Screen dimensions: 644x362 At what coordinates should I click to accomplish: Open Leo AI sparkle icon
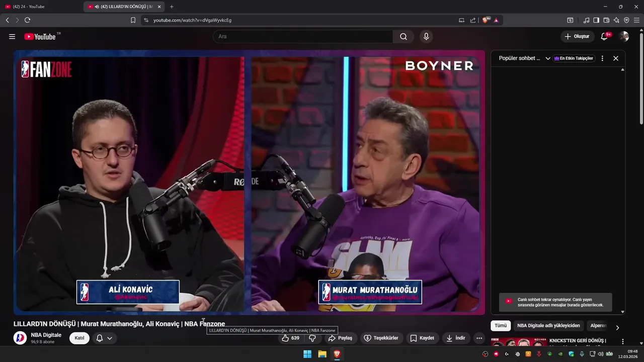(x=616, y=20)
